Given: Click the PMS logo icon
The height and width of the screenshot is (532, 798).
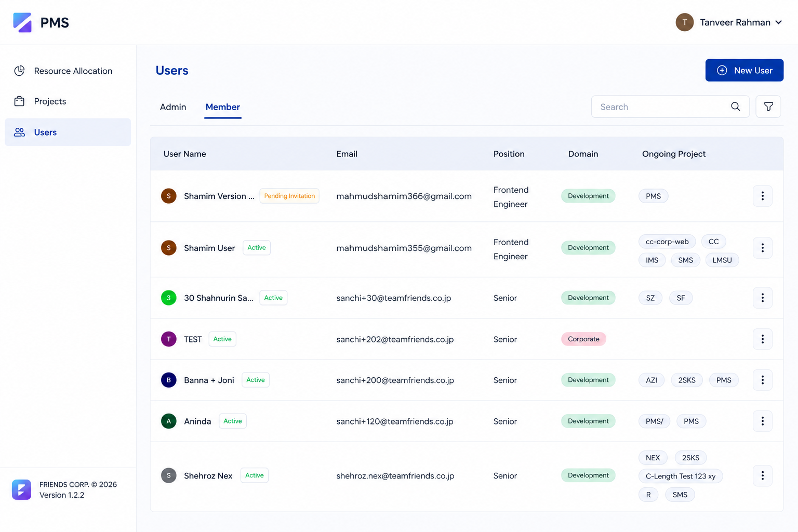Looking at the screenshot, I should coord(22,22).
